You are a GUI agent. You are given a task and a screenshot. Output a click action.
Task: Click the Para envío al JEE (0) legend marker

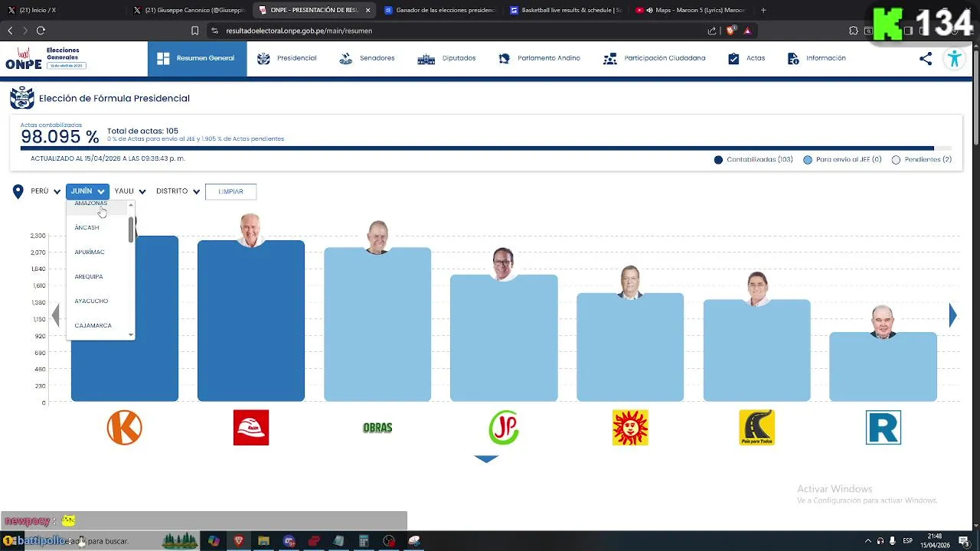[808, 160]
